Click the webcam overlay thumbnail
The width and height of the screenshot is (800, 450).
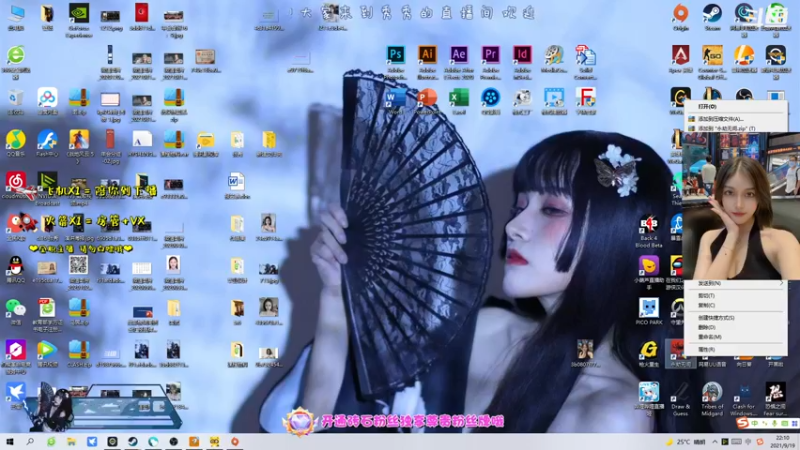tap(741, 206)
